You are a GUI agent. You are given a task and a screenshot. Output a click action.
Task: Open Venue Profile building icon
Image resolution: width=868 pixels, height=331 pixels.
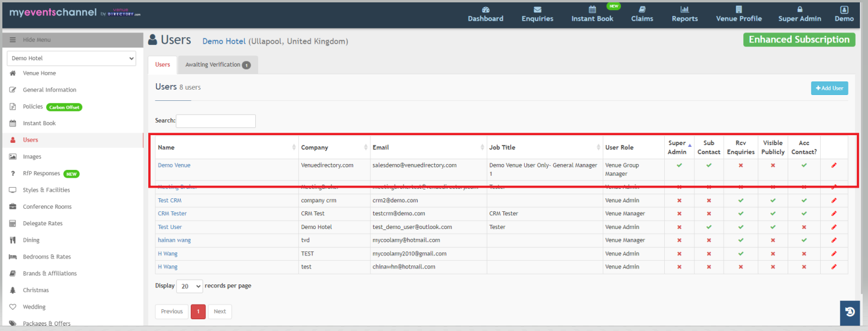(x=739, y=9)
